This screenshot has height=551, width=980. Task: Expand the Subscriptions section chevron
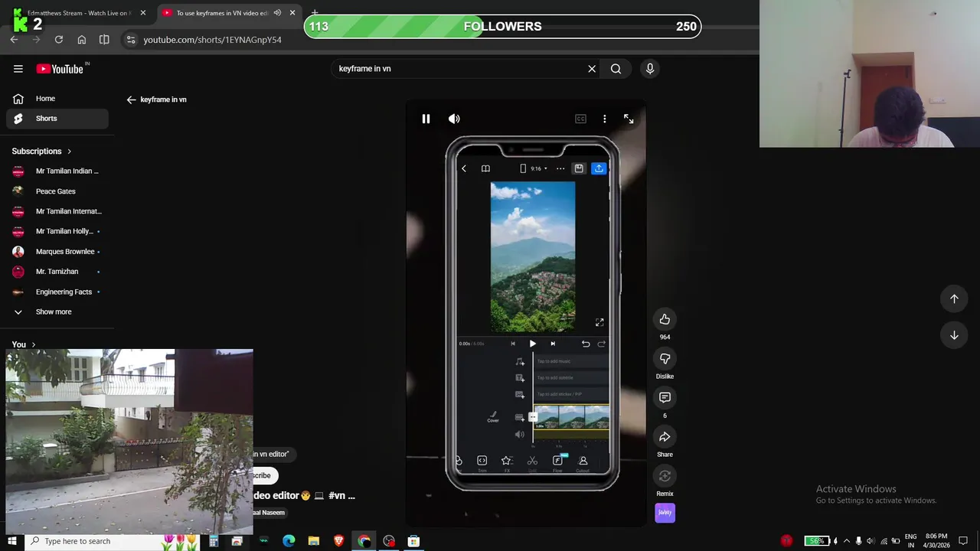(69, 152)
